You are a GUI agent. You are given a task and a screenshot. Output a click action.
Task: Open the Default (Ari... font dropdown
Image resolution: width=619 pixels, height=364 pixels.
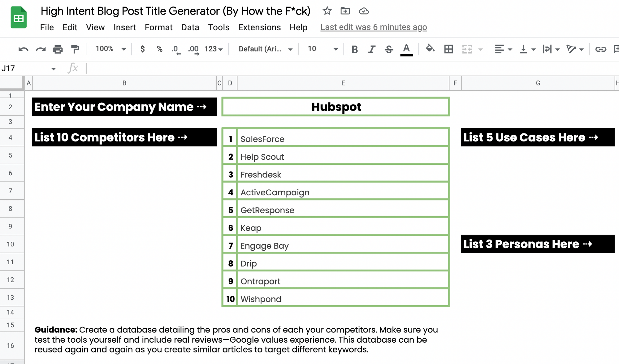[x=265, y=49]
